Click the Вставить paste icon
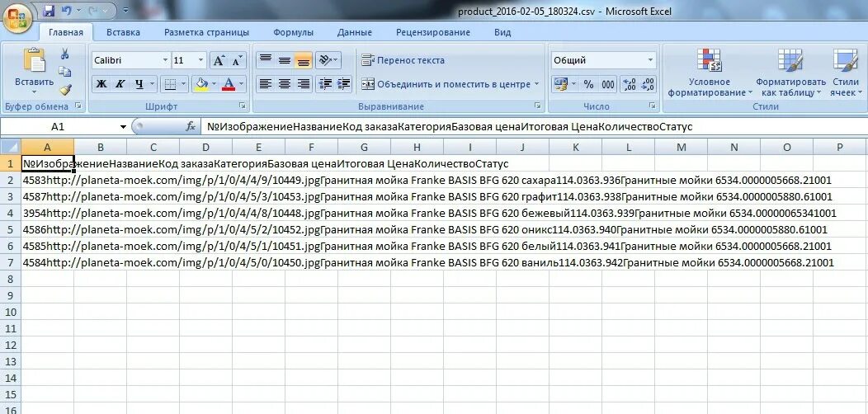The width and height of the screenshot is (868, 414). [x=34, y=59]
